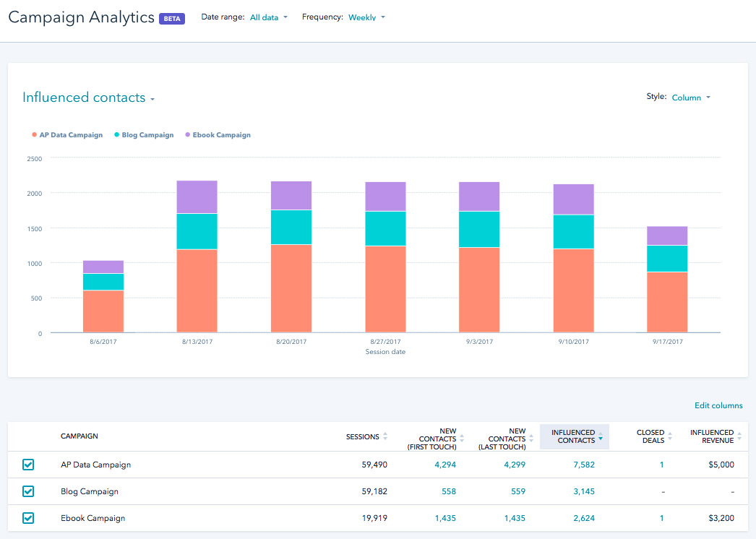Click New Contacts (Last Touch) sort icon
Viewport: 756px width, 539px height.
[531, 439]
